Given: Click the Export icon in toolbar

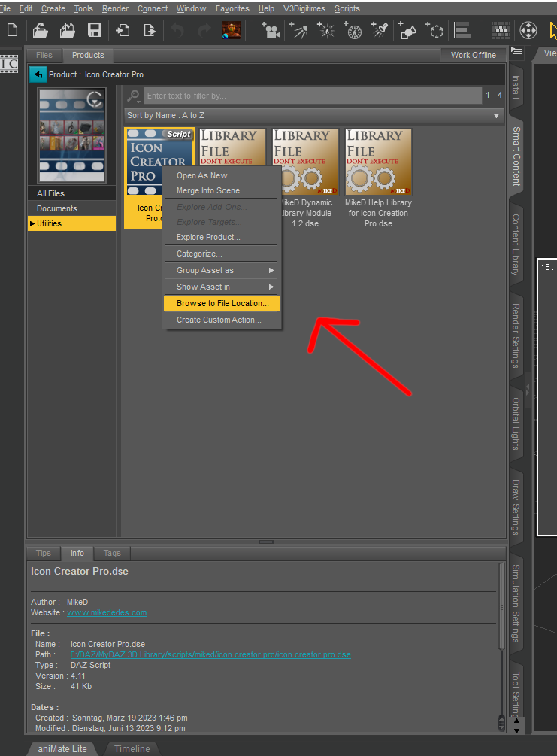Looking at the screenshot, I should pyautogui.click(x=150, y=30).
